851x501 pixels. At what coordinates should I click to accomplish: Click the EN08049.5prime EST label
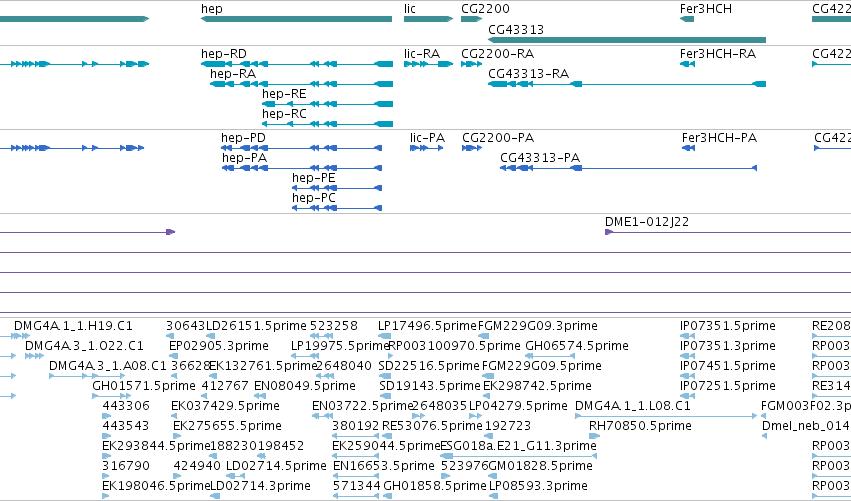(305, 386)
